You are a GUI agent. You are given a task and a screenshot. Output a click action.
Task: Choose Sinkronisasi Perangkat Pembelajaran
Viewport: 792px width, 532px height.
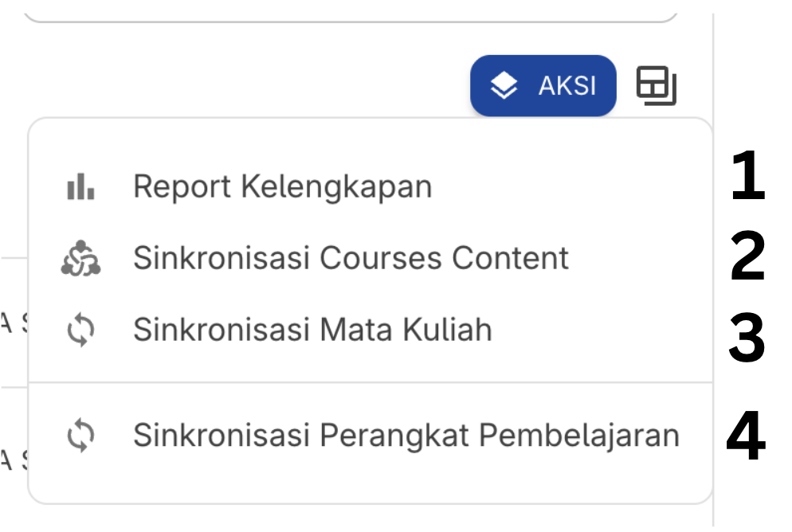[371, 435]
